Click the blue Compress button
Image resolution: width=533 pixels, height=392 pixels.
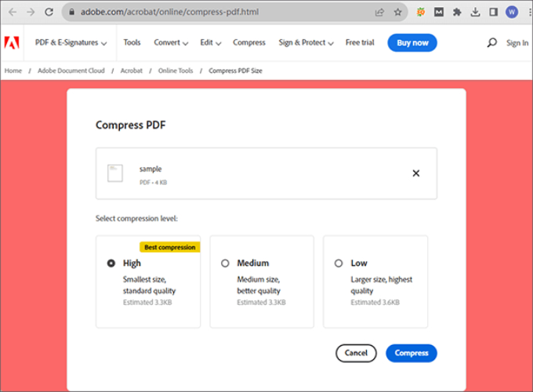412,354
